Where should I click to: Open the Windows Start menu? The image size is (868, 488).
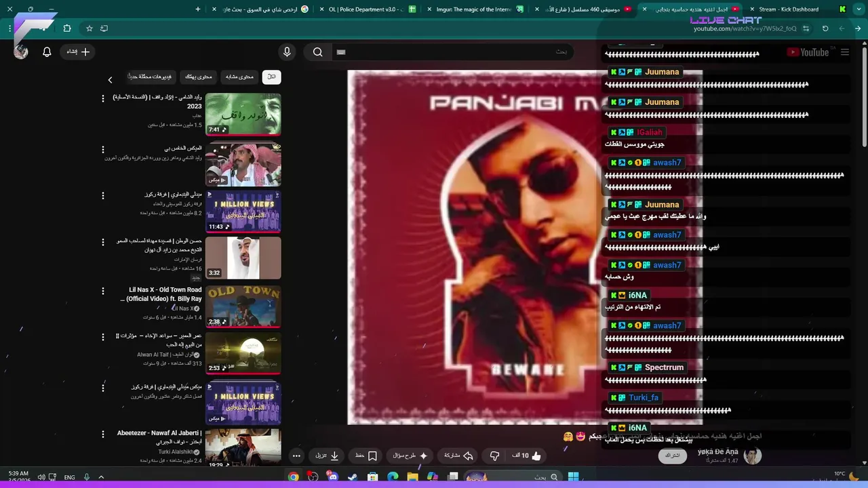pyautogui.click(x=573, y=477)
